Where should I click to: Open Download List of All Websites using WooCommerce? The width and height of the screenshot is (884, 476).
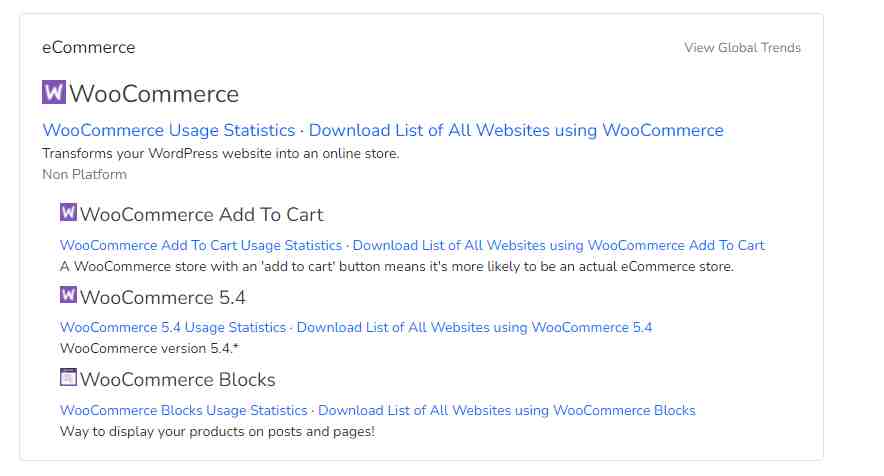[x=516, y=130]
